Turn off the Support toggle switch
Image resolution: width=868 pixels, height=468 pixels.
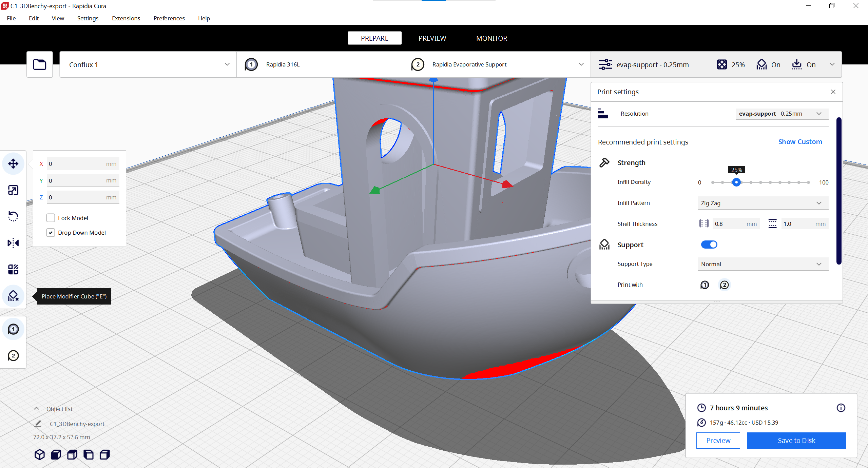point(709,245)
